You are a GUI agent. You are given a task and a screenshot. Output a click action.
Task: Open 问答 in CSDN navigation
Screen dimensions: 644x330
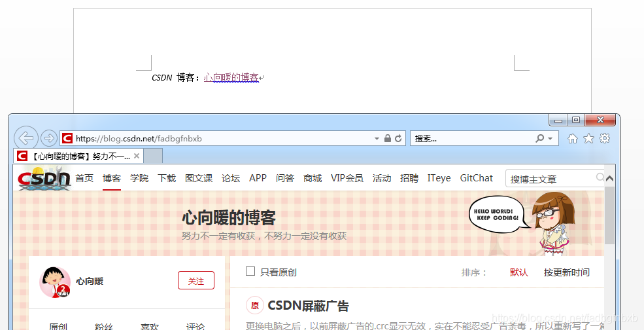point(285,178)
